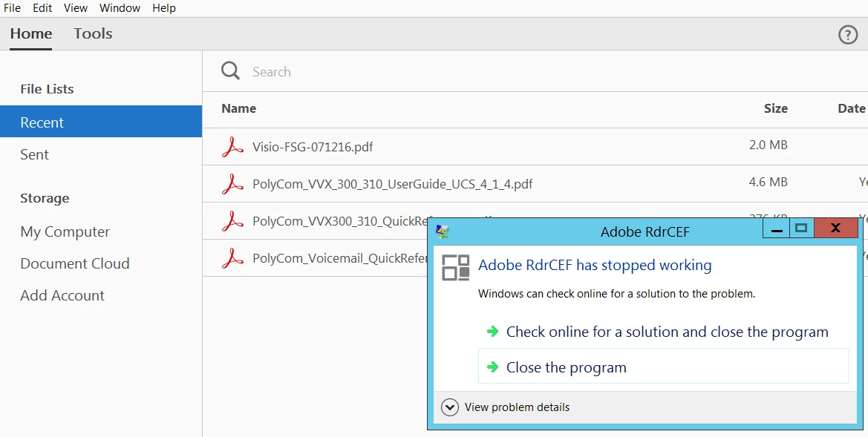This screenshot has width=868, height=437.
Task: Click the green arrow beside Check online
Action: click(492, 332)
